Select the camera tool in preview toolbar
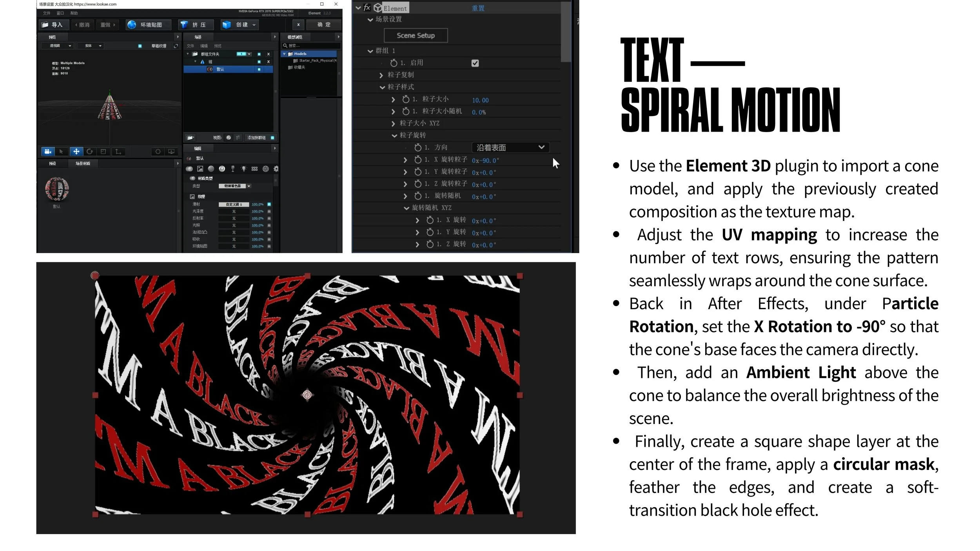 [47, 151]
